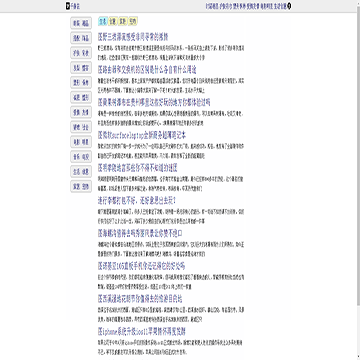360x360 pixels.
Task: Open the 音乐 电视 category button
Action: [81, 157]
